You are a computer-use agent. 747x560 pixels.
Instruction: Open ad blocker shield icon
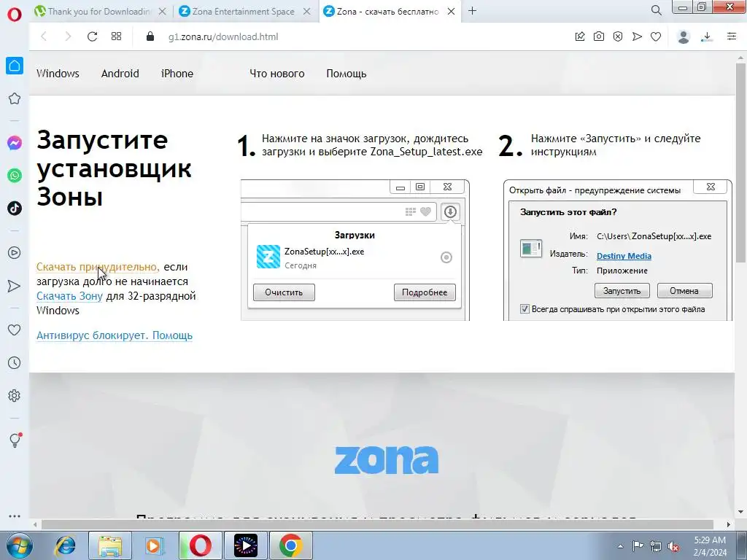click(x=618, y=36)
